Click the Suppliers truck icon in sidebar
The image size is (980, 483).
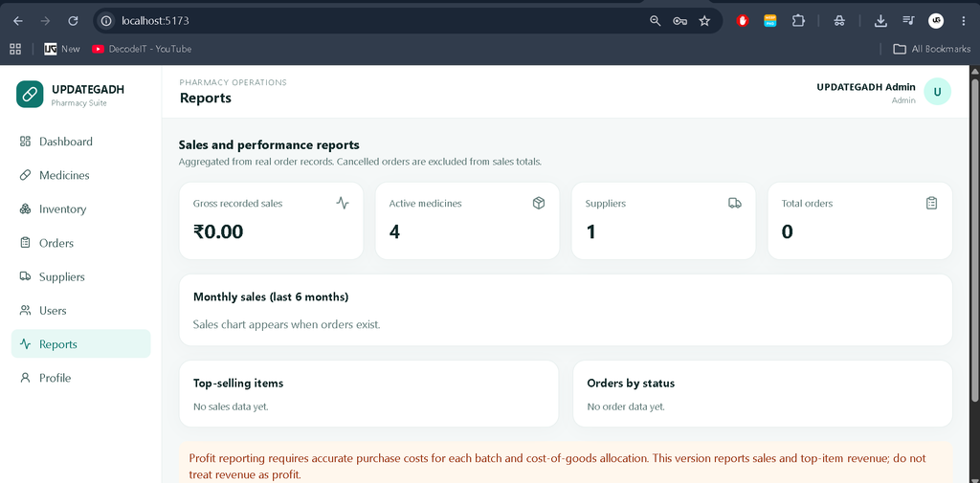[25, 276]
